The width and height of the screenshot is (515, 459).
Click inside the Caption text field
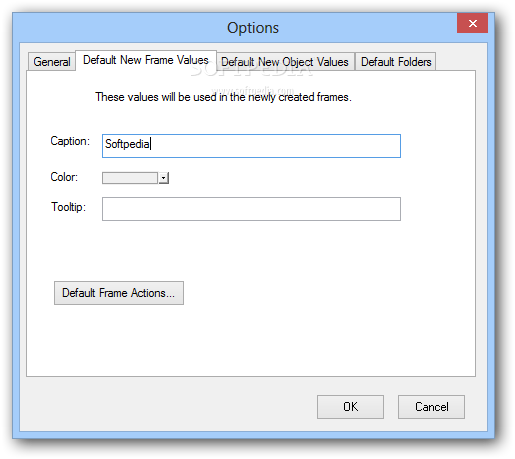251,146
